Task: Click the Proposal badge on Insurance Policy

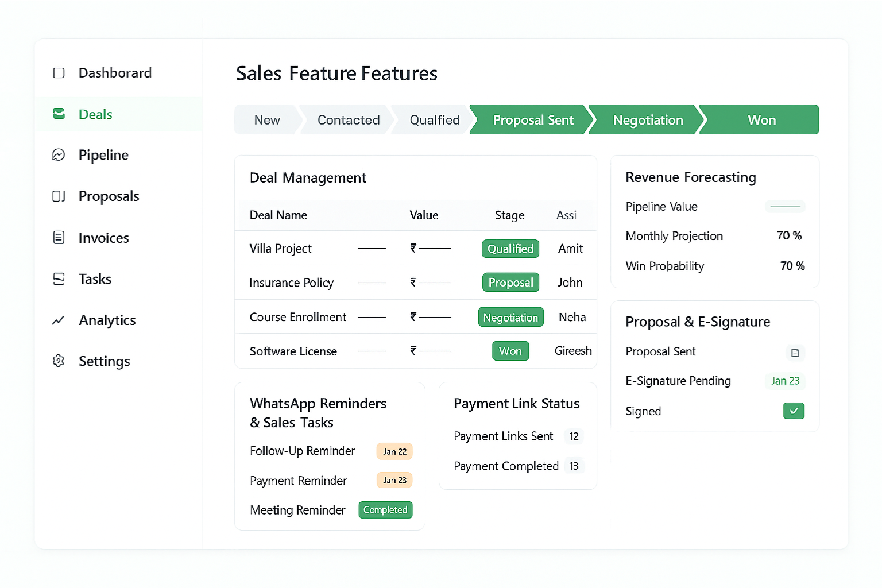Action: coord(510,282)
